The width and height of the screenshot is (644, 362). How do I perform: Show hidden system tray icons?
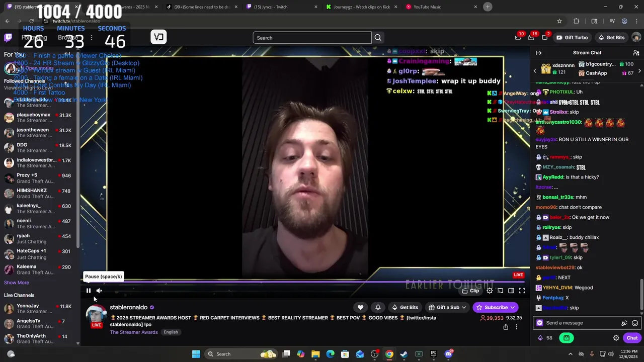point(570,354)
